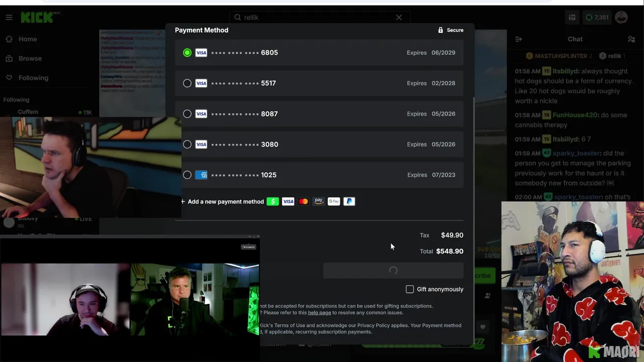
Task: Choose the Amazon Pay payment icon
Action: click(318, 202)
